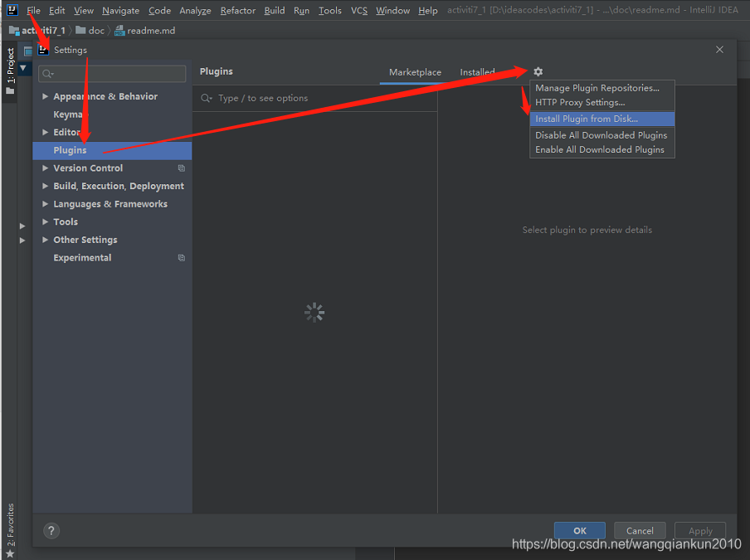The image size is (750, 560).
Task: Choose Manage Plugin Repositories menu entry
Action: pyautogui.click(x=601, y=88)
